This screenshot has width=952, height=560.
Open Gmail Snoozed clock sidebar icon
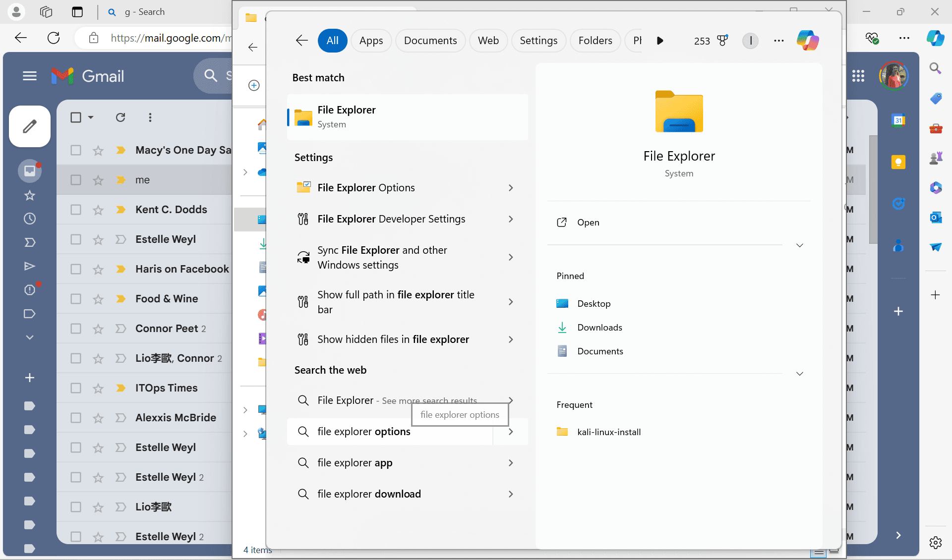point(30,219)
